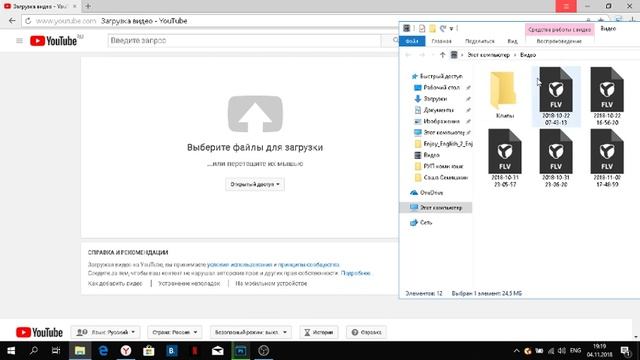640x360 pixels.
Task: Select the Enjoy_English folder in navigation pane
Action: [x=443, y=144]
